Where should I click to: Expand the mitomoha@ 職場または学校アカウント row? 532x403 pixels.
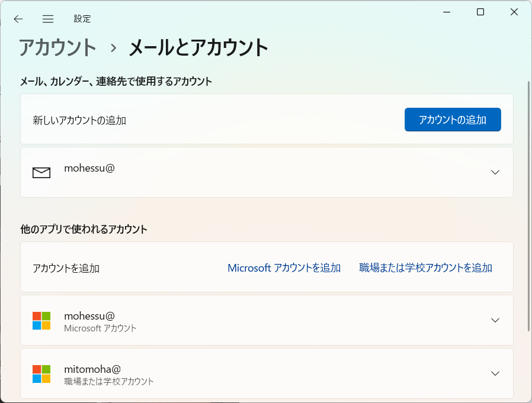pos(495,373)
